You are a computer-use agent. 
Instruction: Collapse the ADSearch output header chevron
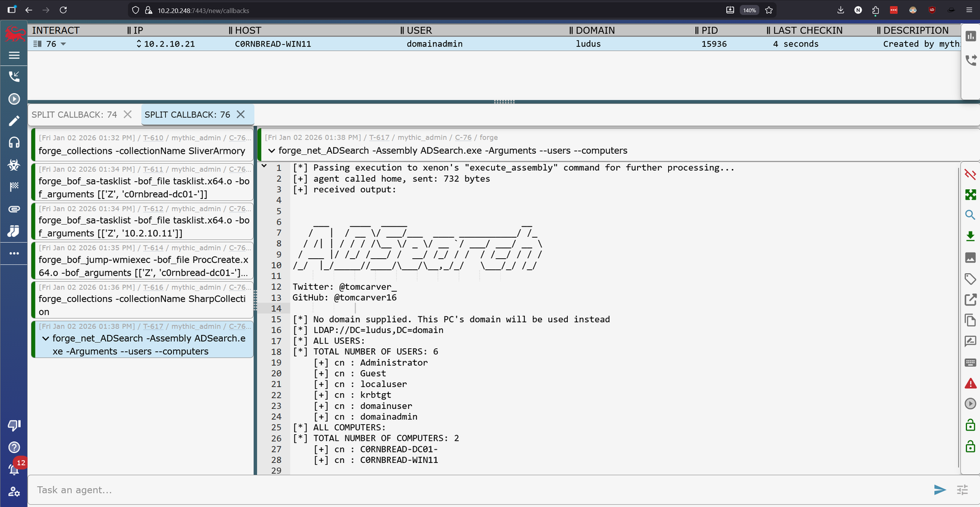(x=271, y=151)
